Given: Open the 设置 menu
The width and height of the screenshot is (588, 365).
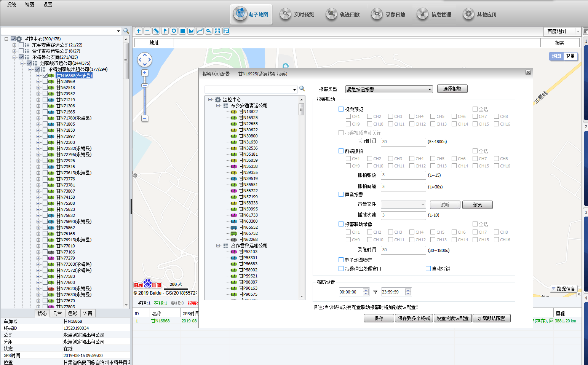Looking at the screenshot, I should point(48,5).
